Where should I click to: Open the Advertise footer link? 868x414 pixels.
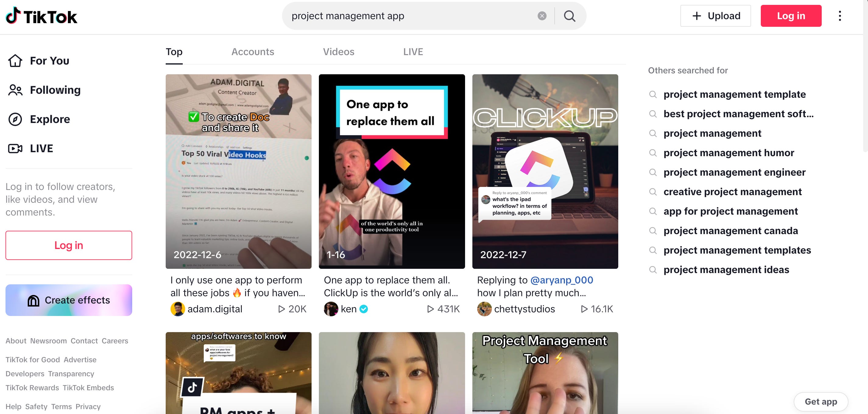pyautogui.click(x=80, y=360)
